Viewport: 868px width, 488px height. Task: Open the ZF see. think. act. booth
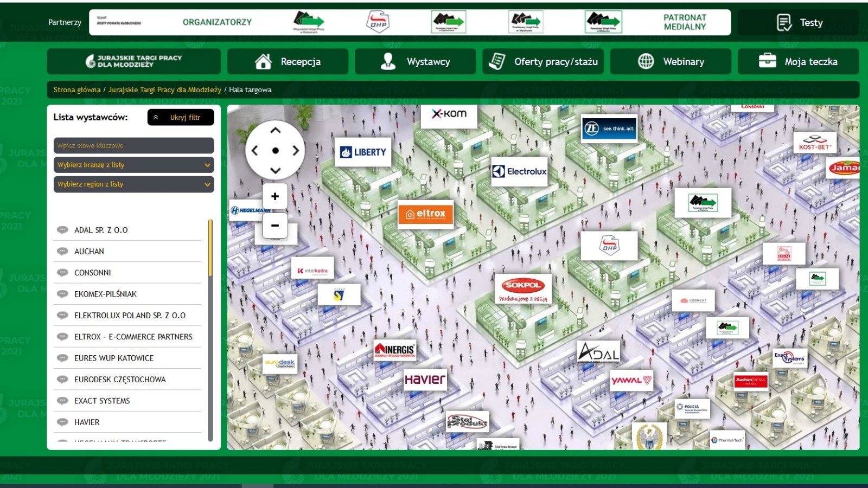609,129
